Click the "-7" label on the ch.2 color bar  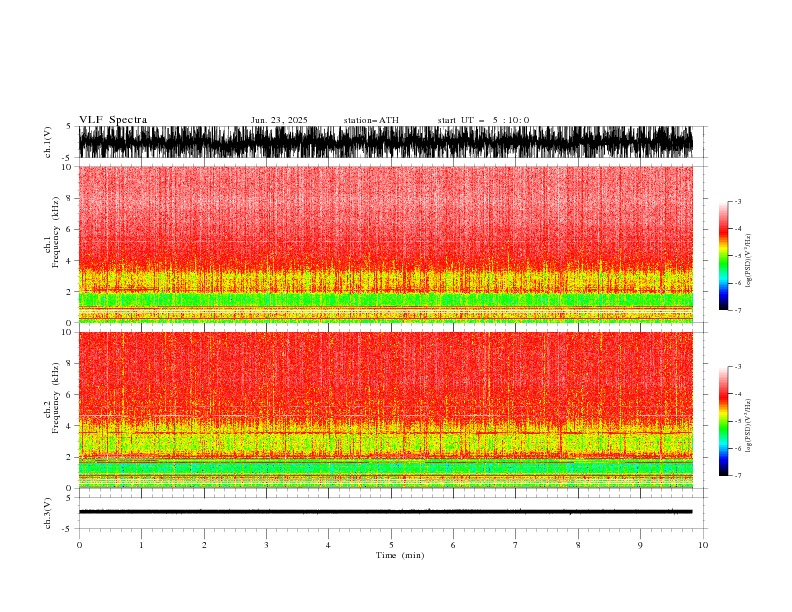point(737,476)
